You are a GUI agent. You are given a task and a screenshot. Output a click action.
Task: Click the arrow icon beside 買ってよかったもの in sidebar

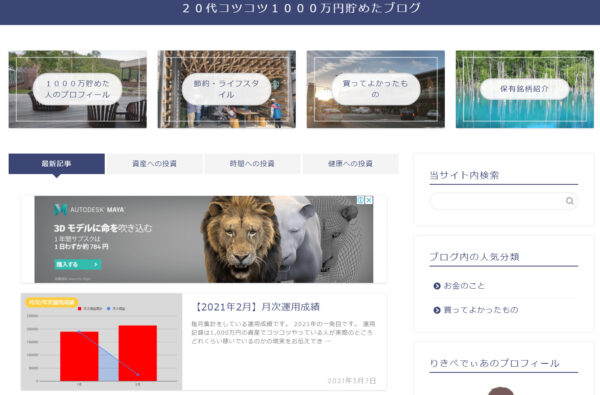coord(437,310)
